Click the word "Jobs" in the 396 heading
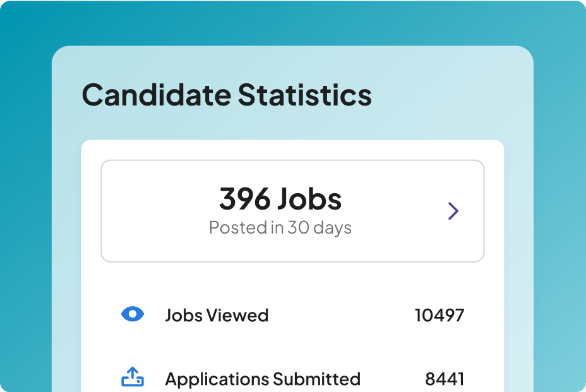This screenshot has width=586, height=392. point(309,199)
